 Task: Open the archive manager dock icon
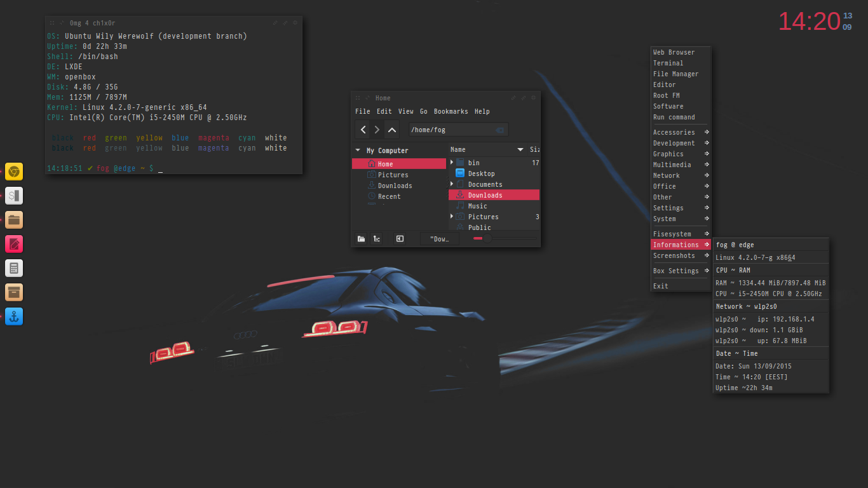(x=14, y=292)
